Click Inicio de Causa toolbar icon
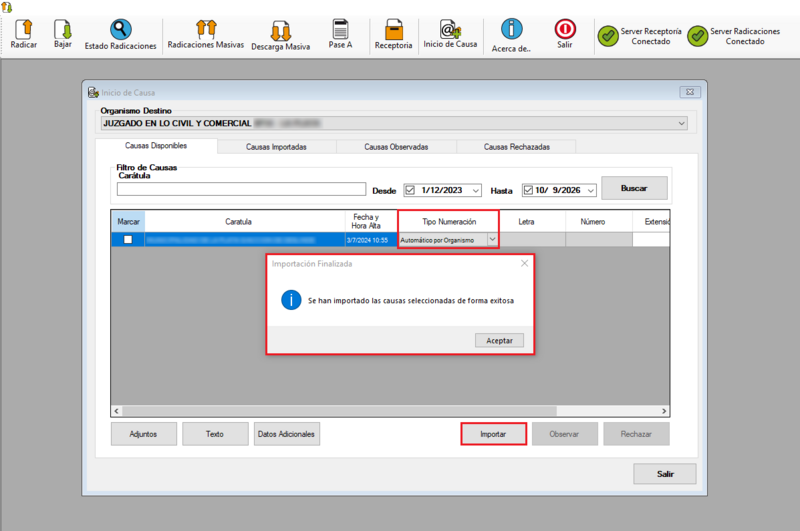Screen dimensions: 800x531 [450, 30]
